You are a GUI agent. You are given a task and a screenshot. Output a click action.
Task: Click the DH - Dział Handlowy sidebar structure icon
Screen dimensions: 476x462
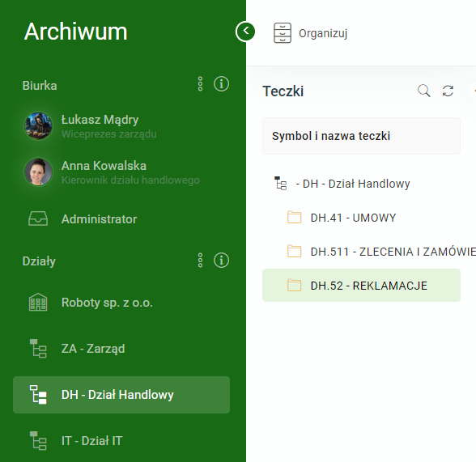tap(38, 395)
